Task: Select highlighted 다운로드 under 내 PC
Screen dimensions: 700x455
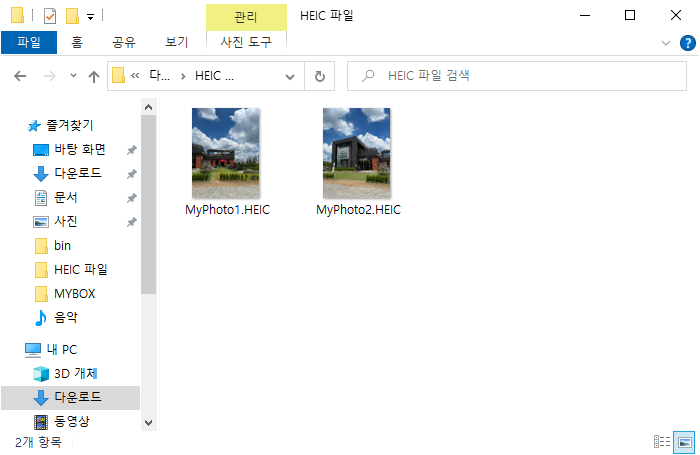Action: 71,397
